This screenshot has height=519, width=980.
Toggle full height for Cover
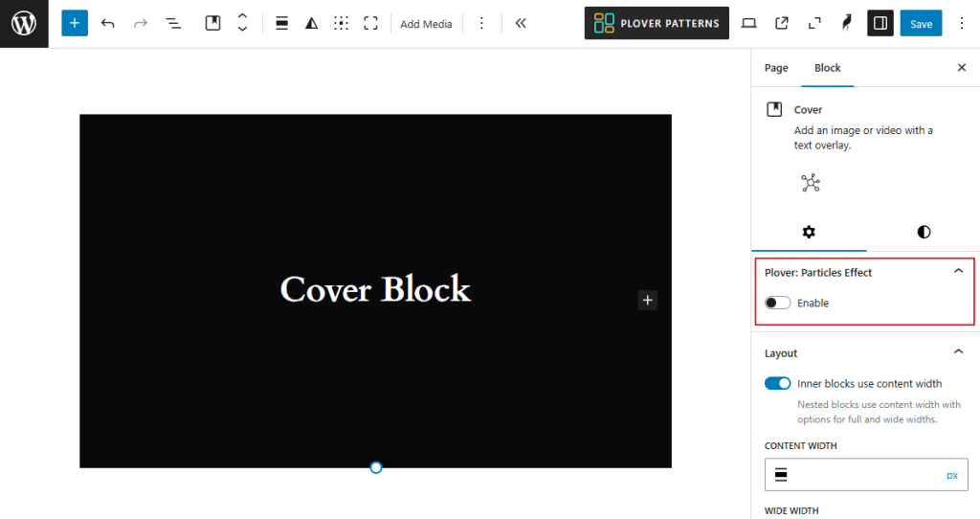[370, 23]
